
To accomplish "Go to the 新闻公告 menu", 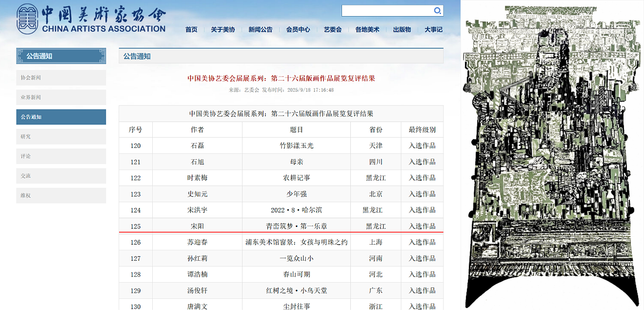I will click(x=260, y=29).
